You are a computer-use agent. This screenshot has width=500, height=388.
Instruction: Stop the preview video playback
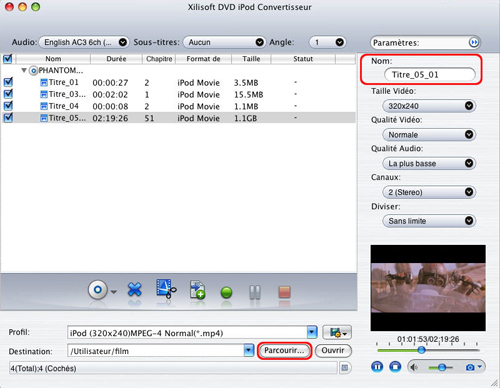pyautogui.click(x=395, y=367)
